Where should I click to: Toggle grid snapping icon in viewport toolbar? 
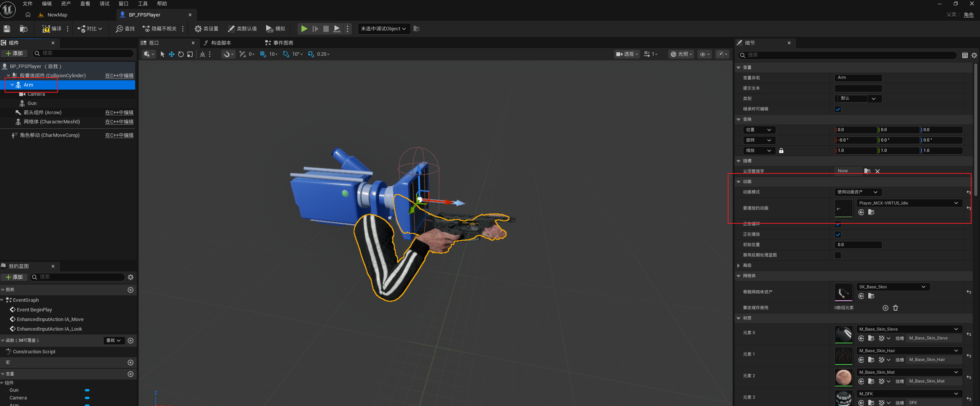pyautogui.click(x=263, y=54)
